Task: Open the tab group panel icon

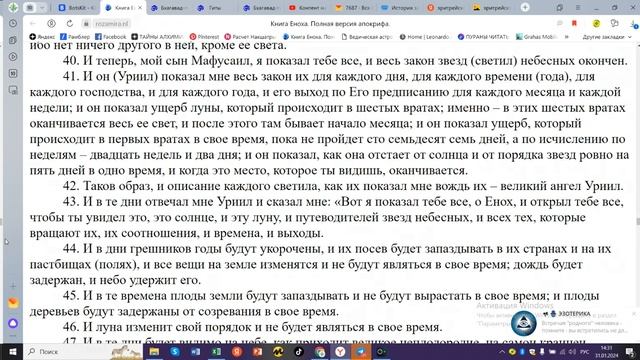Action: coord(30,7)
